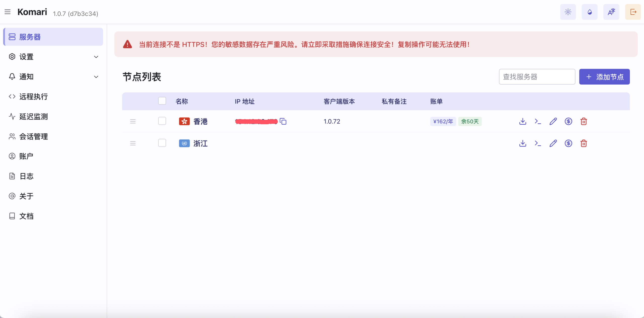Open 延迟监测 in the sidebar
Image resolution: width=644 pixels, height=318 pixels.
[x=33, y=117]
